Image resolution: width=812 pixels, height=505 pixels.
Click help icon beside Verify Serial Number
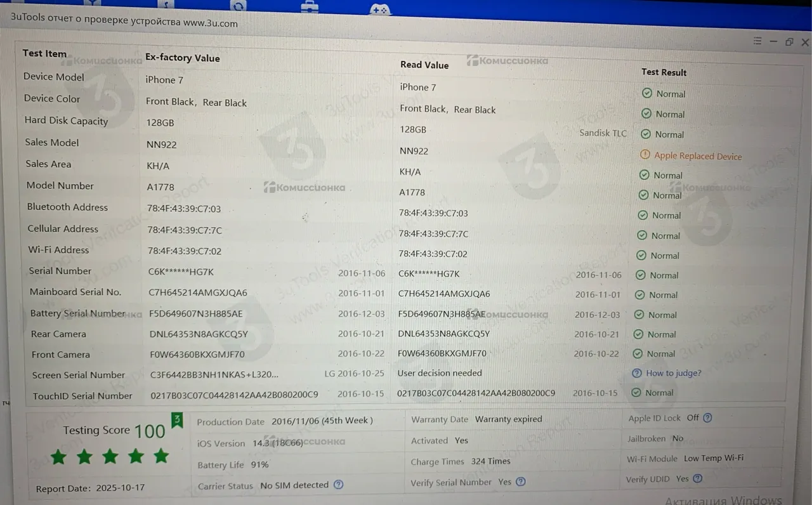click(521, 482)
